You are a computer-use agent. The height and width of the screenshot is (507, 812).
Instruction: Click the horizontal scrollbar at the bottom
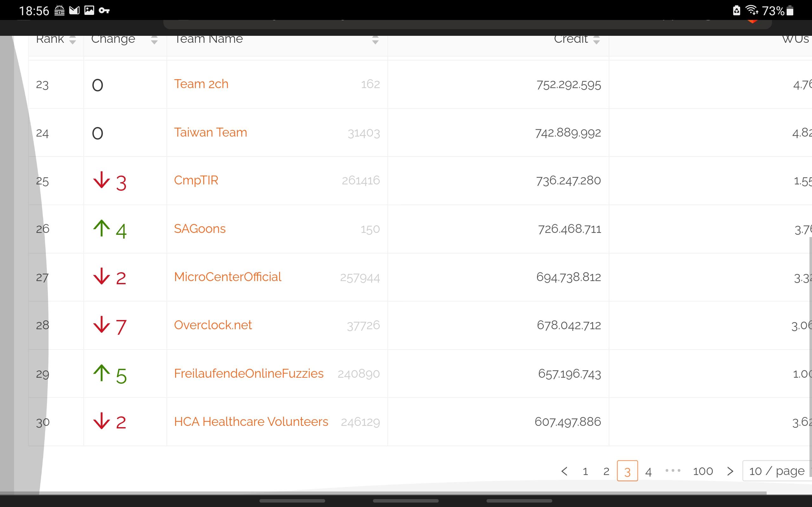coord(383,493)
